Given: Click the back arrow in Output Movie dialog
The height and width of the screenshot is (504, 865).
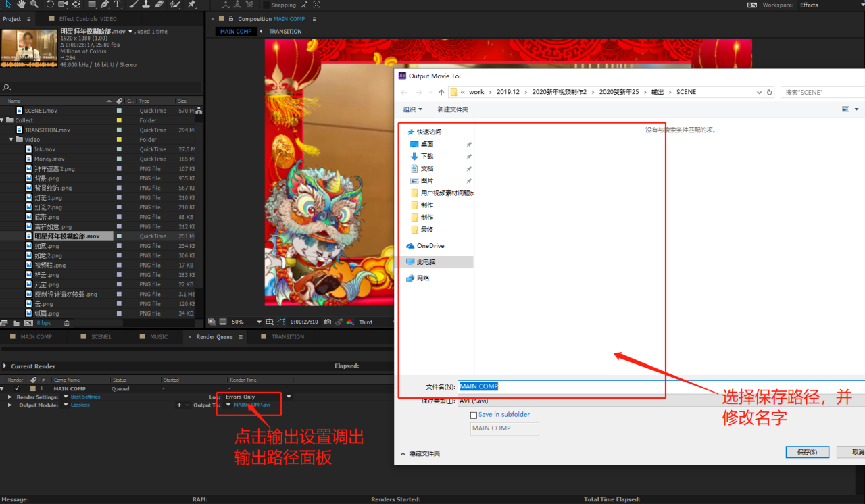Looking at the screenshot, I should point(403,92).
